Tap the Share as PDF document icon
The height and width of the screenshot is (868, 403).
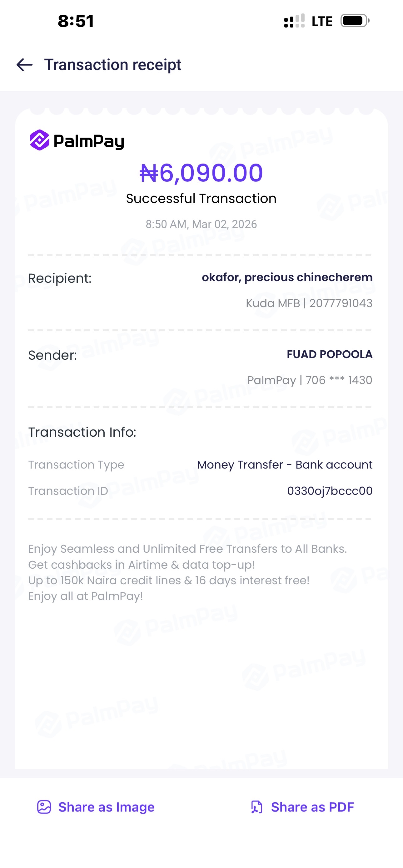257,807
